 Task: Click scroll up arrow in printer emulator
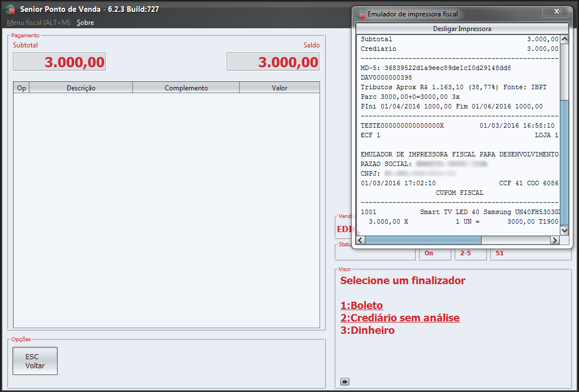coord(564,39)
